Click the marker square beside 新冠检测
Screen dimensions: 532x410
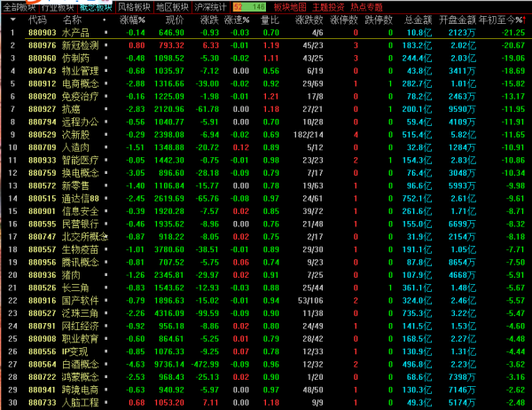pyautogui.click(x=106, y=43)
